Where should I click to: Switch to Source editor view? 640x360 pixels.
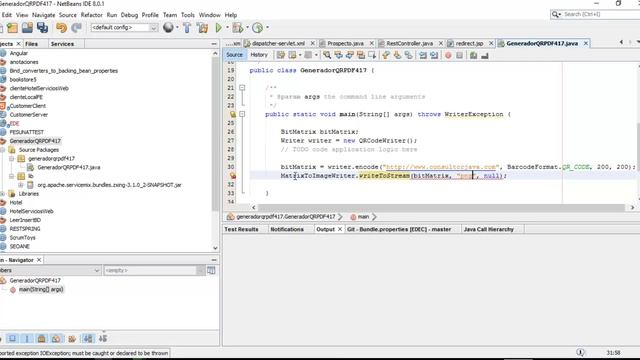click(234, 55)
